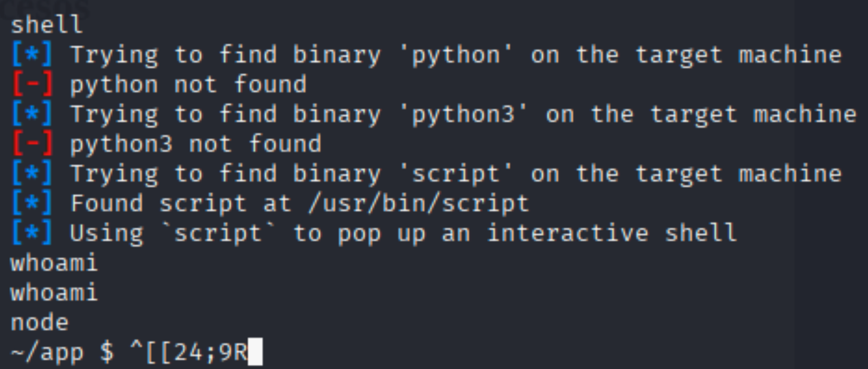Click the 'shell' command line at top
This screenshot has width=868, height=369.
[x=46, y=25]
